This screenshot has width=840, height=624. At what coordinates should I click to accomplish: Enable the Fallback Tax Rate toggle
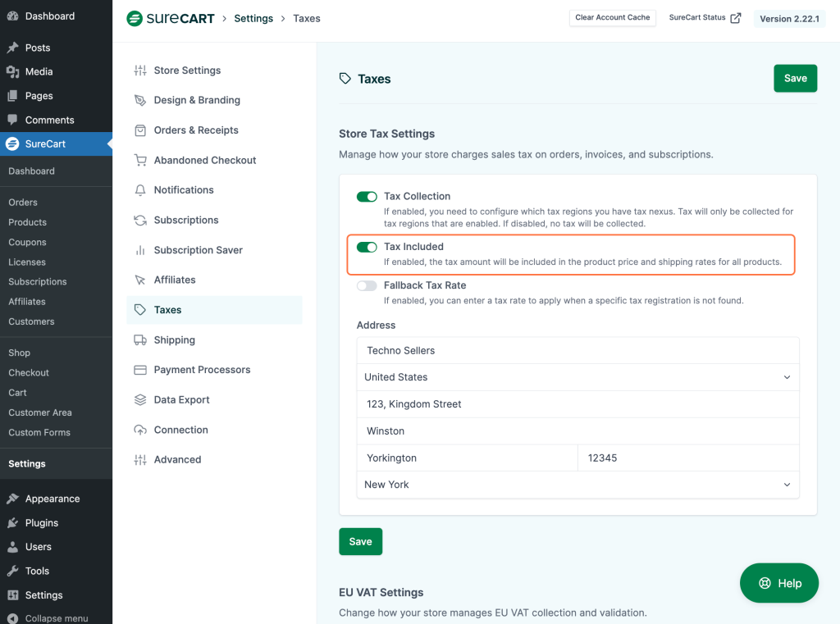[367, 285]
